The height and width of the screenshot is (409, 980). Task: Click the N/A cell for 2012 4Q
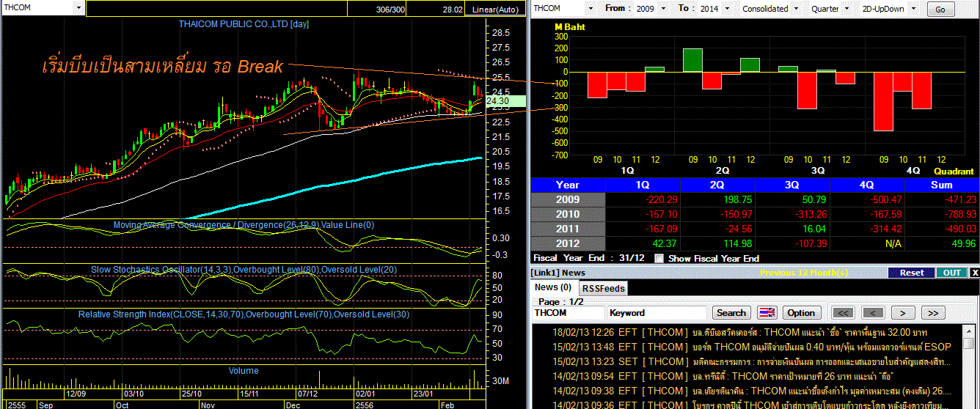[867, 243]
